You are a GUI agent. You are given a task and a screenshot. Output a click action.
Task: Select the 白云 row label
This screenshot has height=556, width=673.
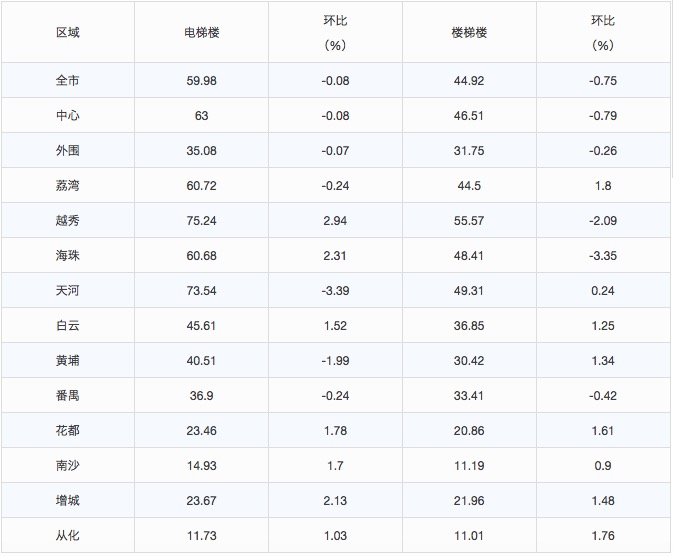[67, 326]
